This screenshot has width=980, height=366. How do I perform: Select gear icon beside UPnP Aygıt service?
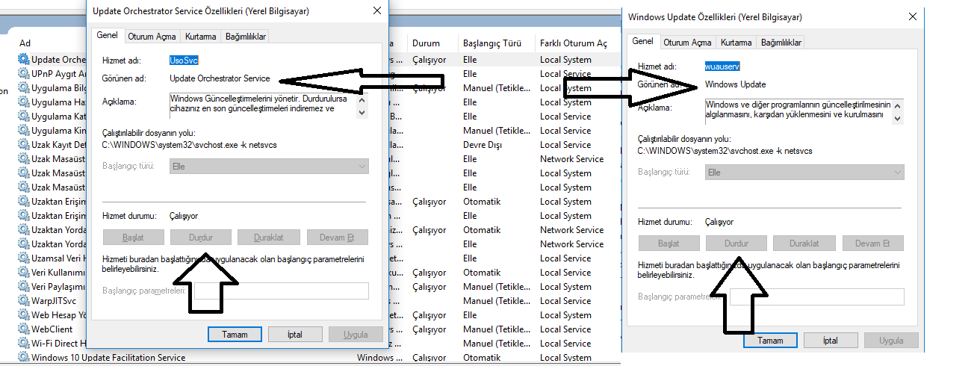24,74
